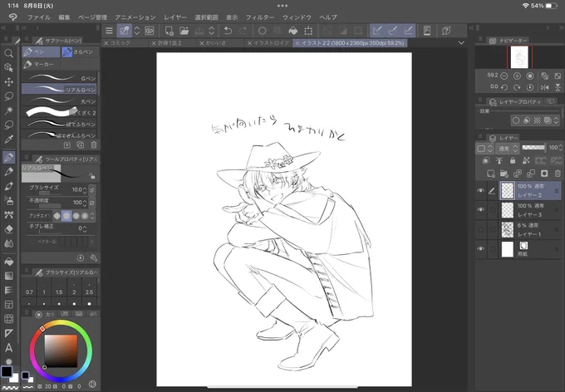Delete sub tool with trash icon
This screenshot has width=565, height=392.
pyautogui.click(x=94, y=145)
